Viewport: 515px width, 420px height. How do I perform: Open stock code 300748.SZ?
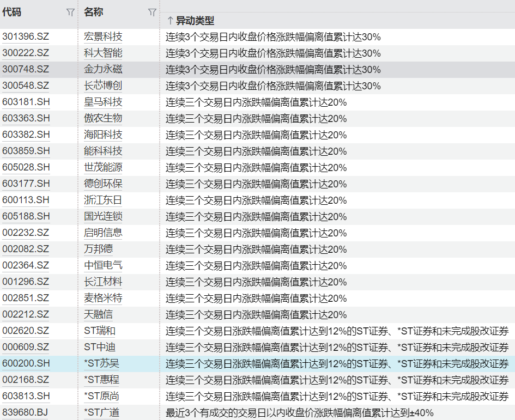pos(26,69)
